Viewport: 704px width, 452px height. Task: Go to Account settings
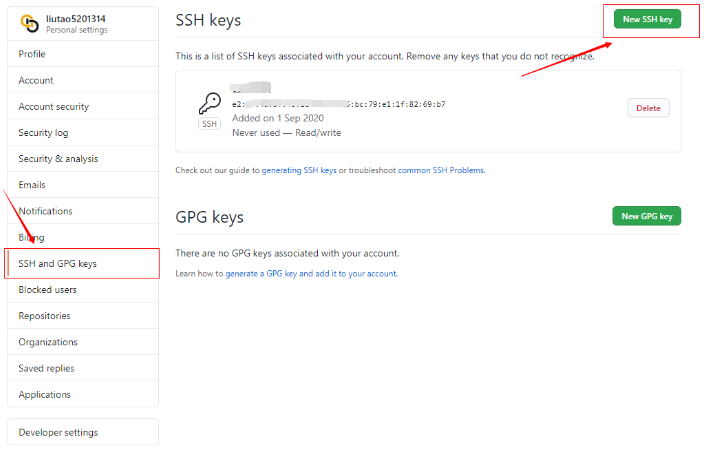point(36,80)
